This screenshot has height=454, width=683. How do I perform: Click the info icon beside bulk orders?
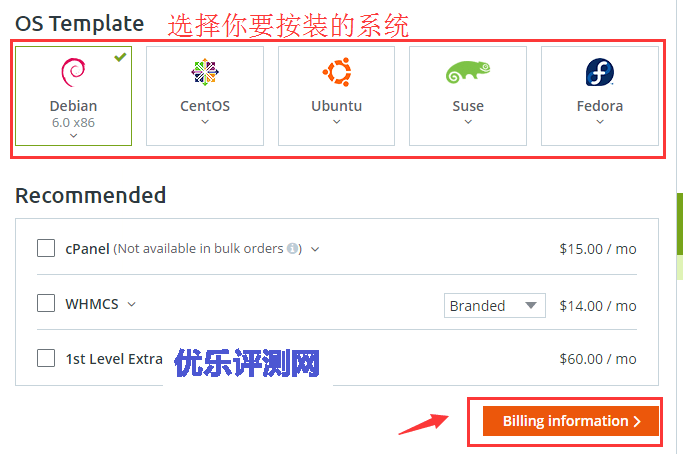(292, 248)
